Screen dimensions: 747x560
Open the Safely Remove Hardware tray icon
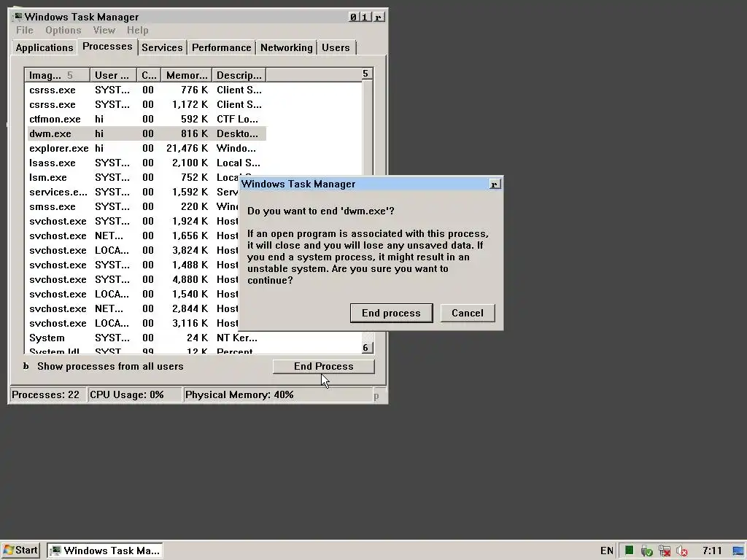pyautogui.click(x=646, y=551)
